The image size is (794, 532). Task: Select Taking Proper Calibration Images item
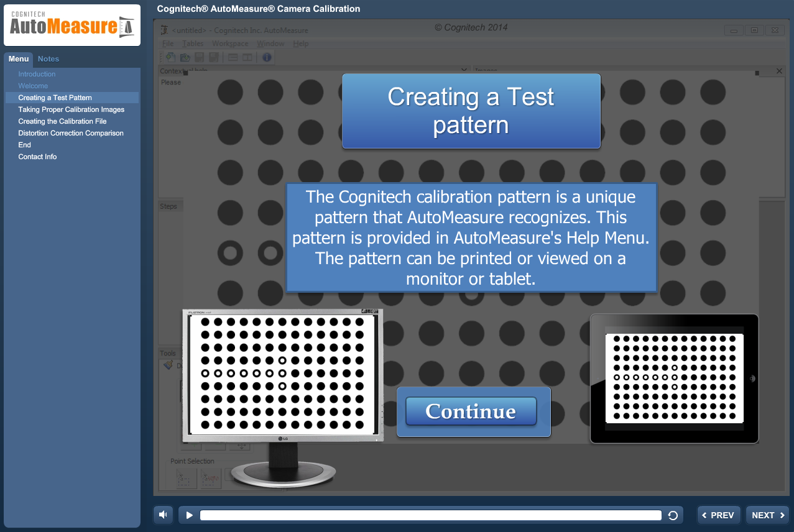tap(71, 109)
